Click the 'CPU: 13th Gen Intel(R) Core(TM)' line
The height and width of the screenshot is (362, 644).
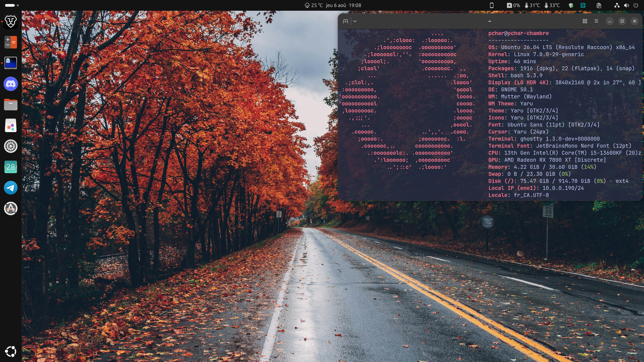click(565, 153)
